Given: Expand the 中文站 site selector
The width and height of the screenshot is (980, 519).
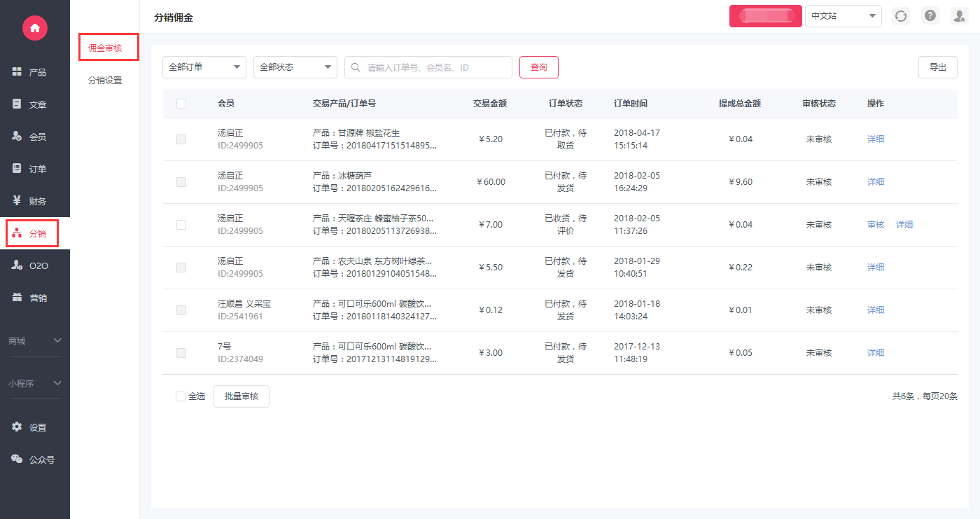Looking at the screenshot, I should coord(843,16).
